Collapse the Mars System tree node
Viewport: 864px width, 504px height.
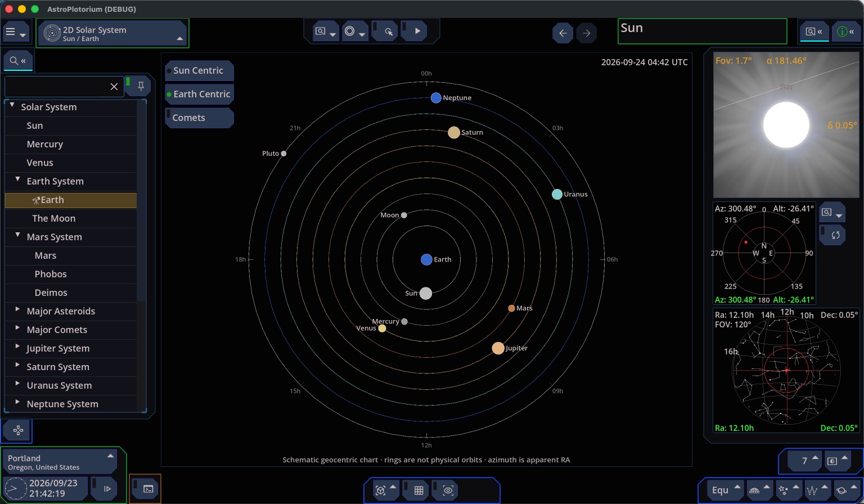pos(17,236)
